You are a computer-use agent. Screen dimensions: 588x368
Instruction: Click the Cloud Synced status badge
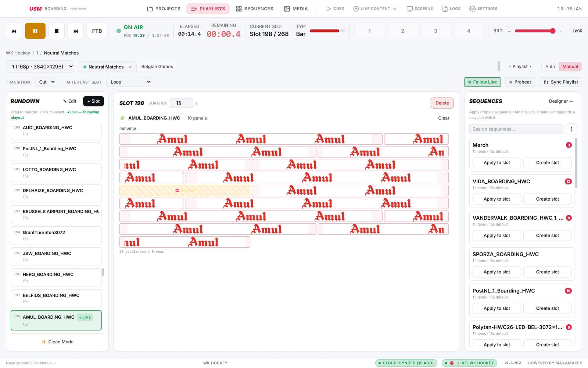tap(406, 363)
